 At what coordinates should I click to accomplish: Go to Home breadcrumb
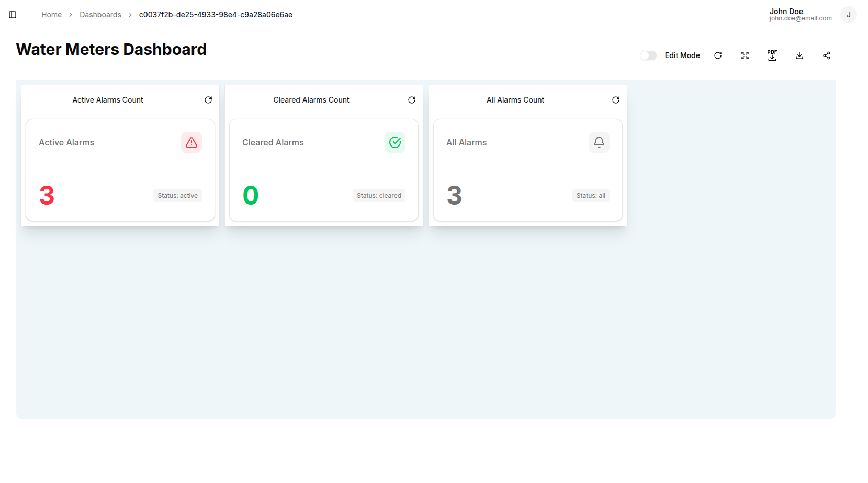[51, 15]
